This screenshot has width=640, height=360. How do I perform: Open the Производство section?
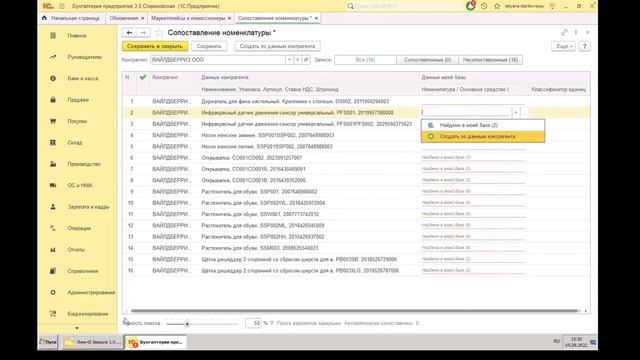(84, 164)
